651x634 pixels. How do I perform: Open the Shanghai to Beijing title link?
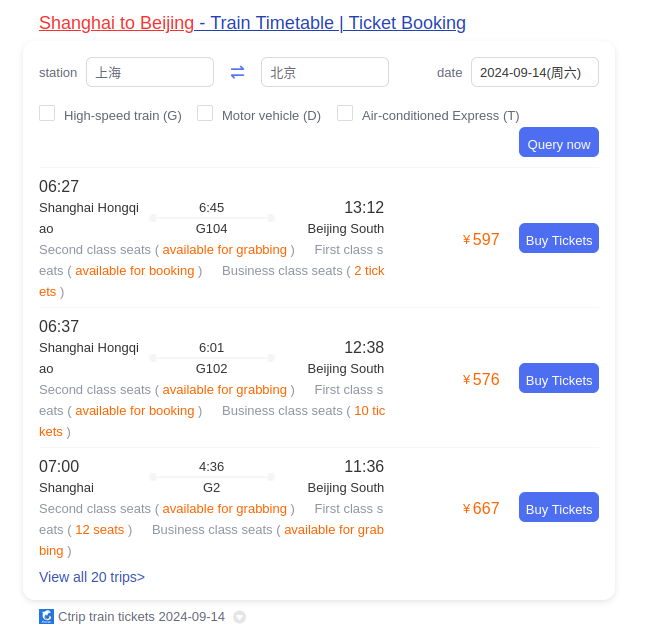point(252,23)
